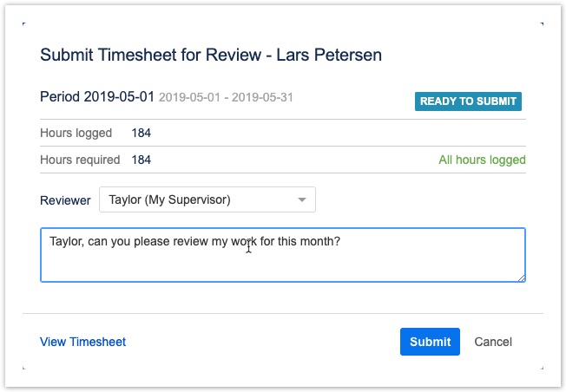Screen dimensions: 566x392
Task: Click the Reviewer dropdown arrow icon
Action: pyautogui.click(x=302, y=199)
